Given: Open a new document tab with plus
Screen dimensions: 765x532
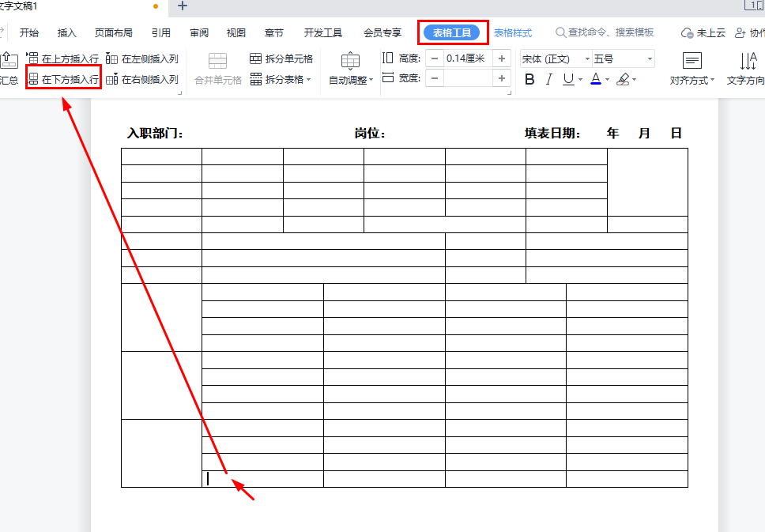Looking at the screenshot, I should pyautogui.click(x=182, y=6).
